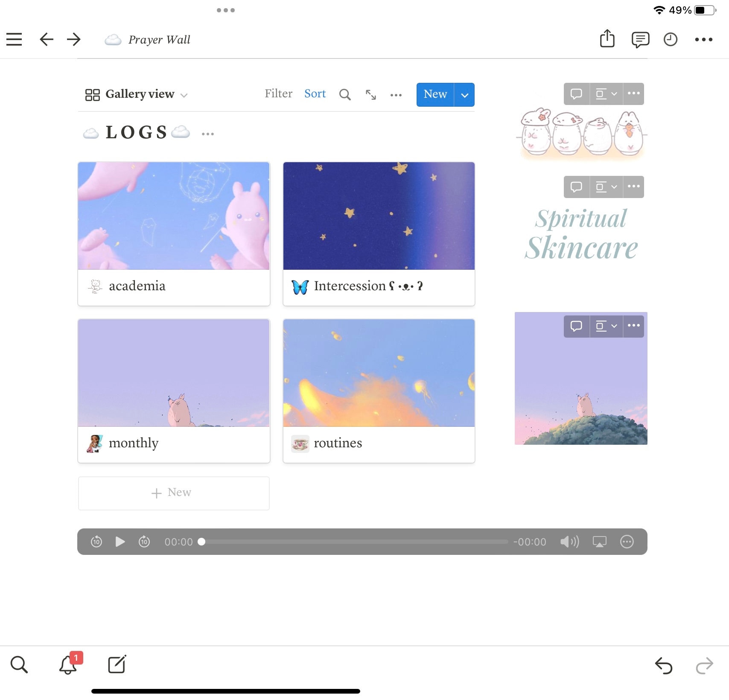
Task: Toggle AirPlay for the media player
Action: click(599, 542)
